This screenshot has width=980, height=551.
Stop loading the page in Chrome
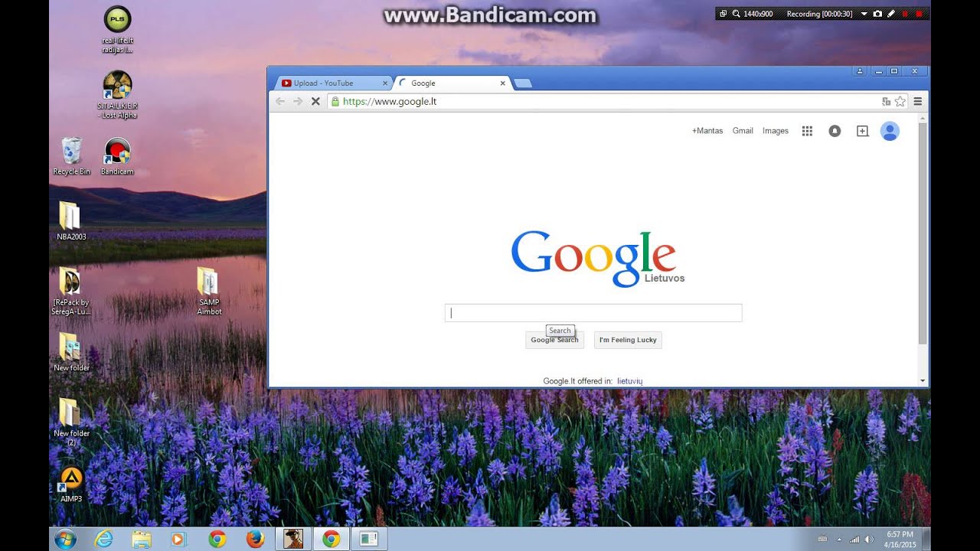click(x=315, y=101)
